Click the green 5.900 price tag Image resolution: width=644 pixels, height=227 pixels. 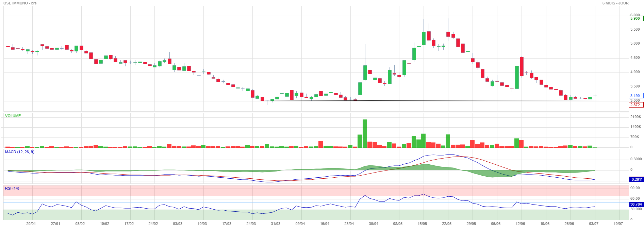(x=636, y=18)
